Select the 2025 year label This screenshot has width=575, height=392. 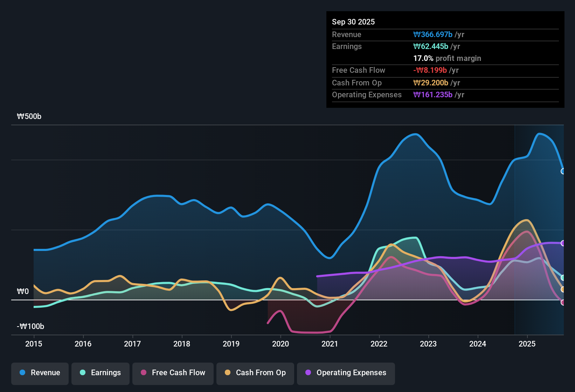click(527, 344)
